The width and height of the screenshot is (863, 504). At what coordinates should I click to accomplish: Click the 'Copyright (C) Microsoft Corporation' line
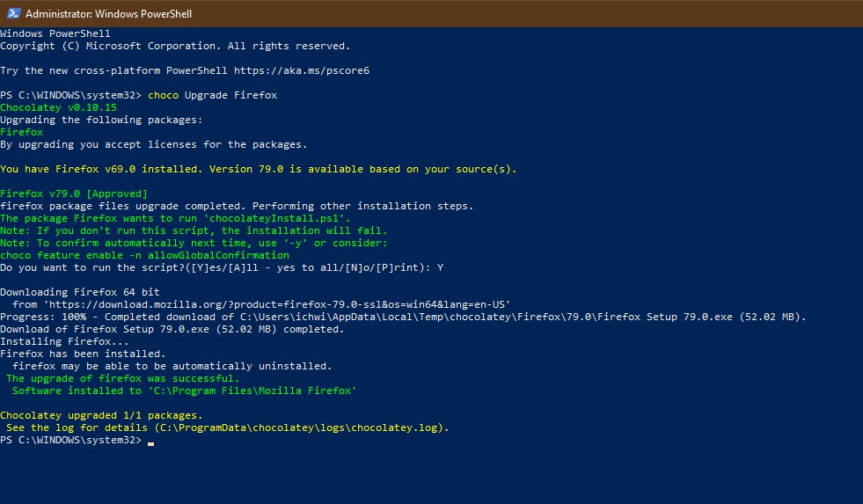point(175,46)
